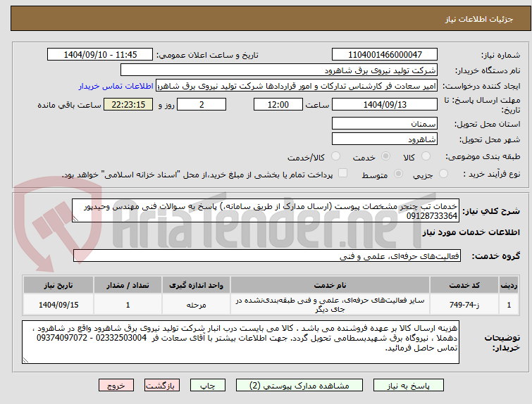Click the شماره نیاز field 1104001466000047

385,55
